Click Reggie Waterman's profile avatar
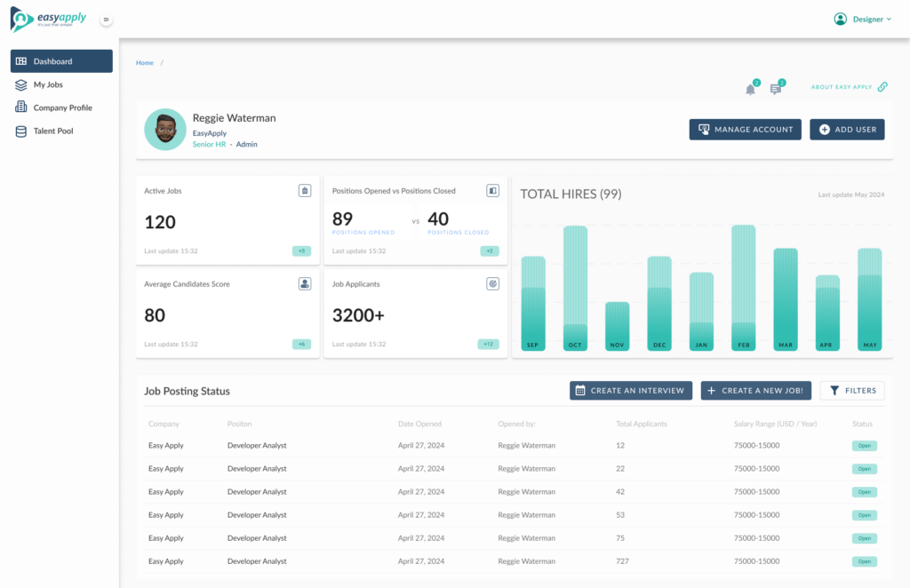The width and height of the screenshot is (910, 588). 164,130
